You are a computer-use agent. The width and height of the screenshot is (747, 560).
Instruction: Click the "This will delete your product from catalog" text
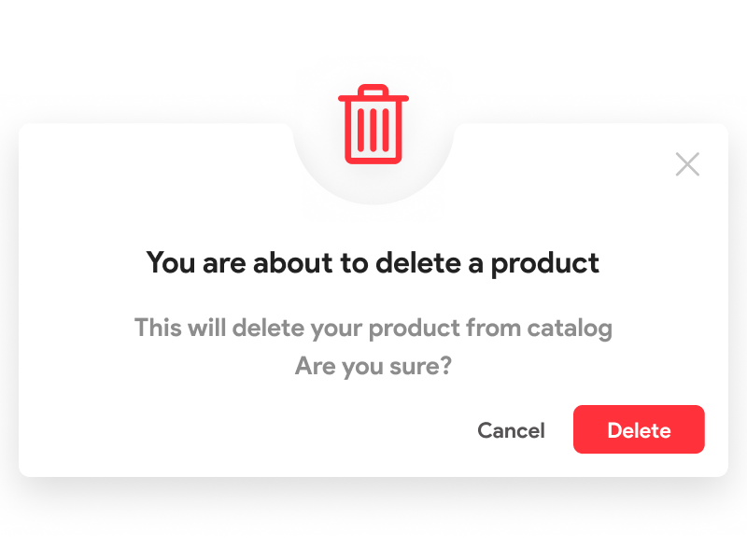coord(373,329)
